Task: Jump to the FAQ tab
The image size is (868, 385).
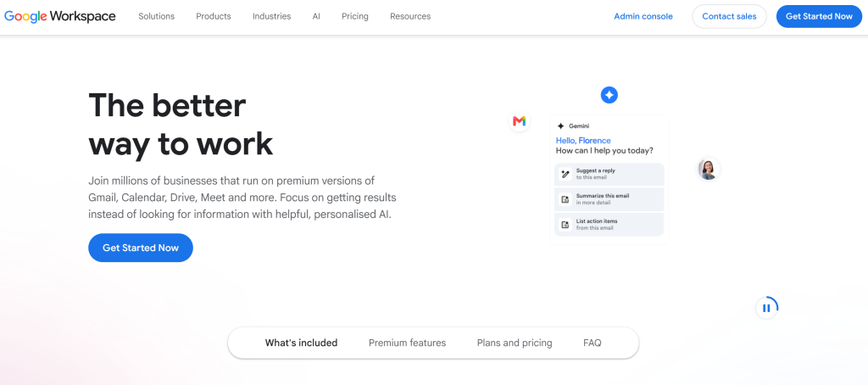Action: (593, 343)
